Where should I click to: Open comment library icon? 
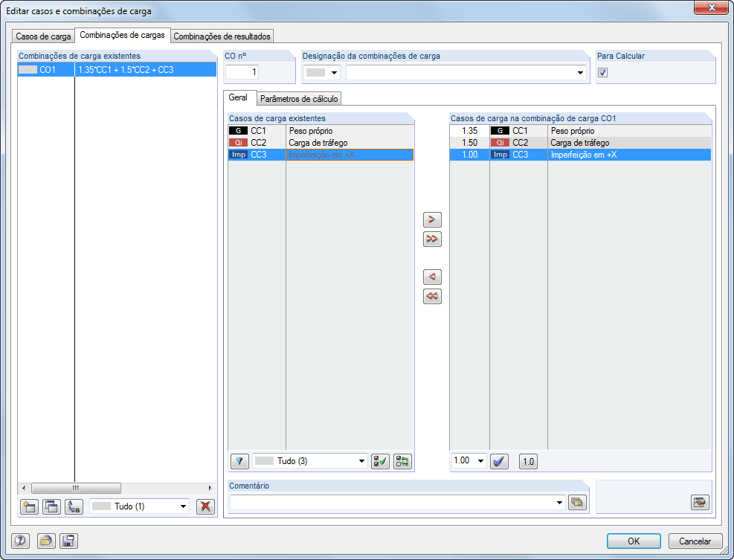(x=578, y=503)
